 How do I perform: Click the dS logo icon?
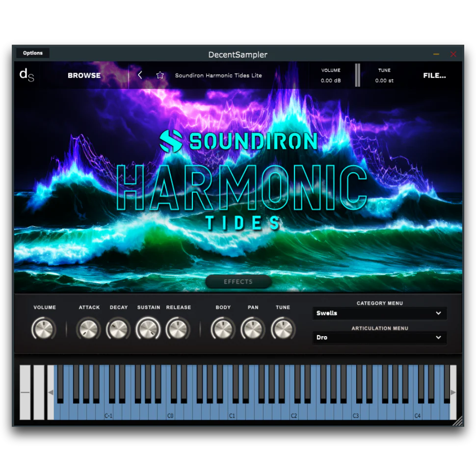26,75
